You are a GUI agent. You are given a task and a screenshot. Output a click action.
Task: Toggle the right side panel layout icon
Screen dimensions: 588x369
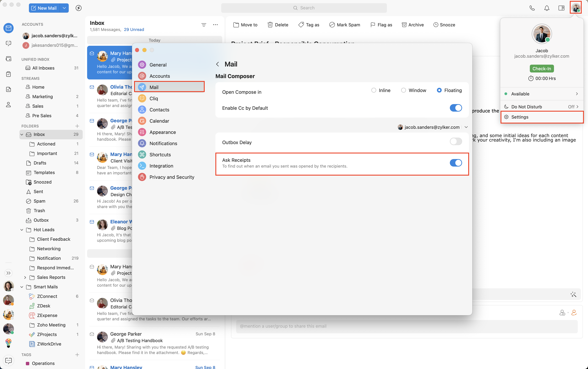pyautogui.click(x=561, y=8)
